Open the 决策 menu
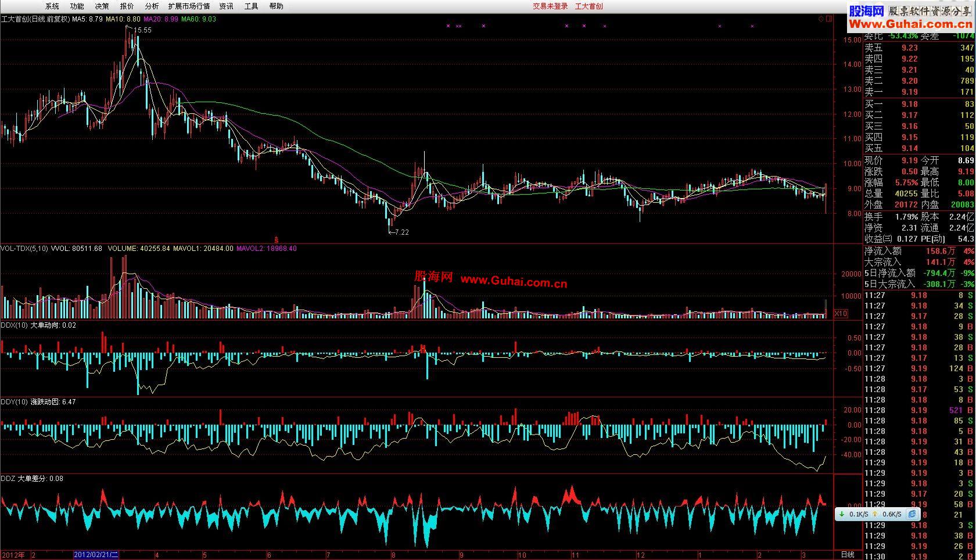 102,6
